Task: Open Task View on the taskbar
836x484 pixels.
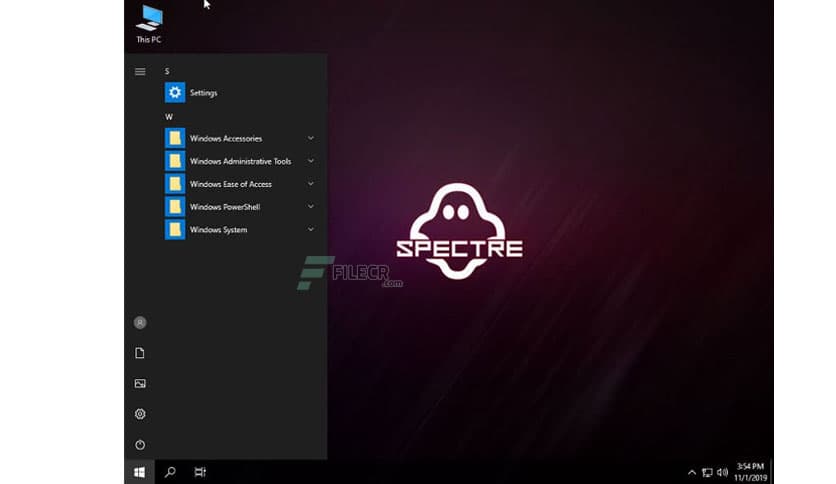Action: point(200,472)
